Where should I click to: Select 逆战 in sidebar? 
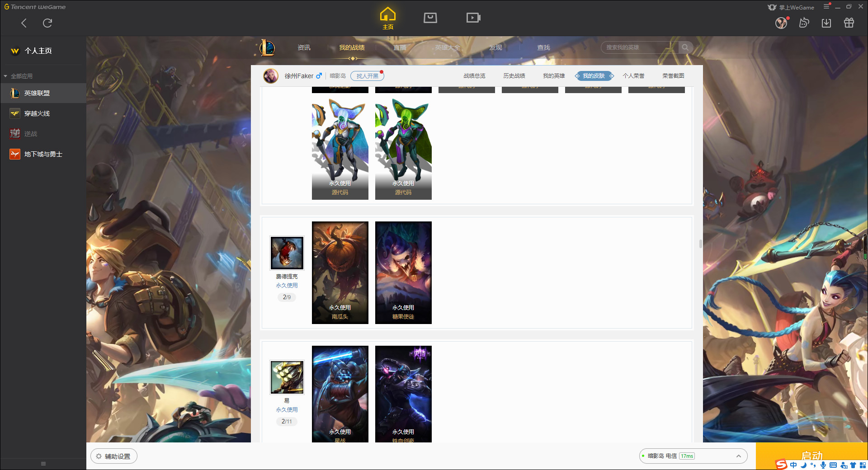[43, 134]
